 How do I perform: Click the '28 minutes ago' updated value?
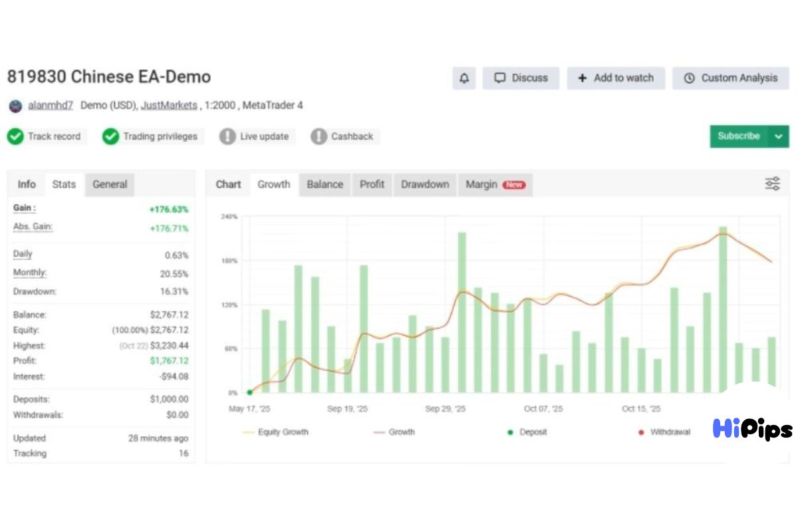pyautogui.click(x=158, y=439)
